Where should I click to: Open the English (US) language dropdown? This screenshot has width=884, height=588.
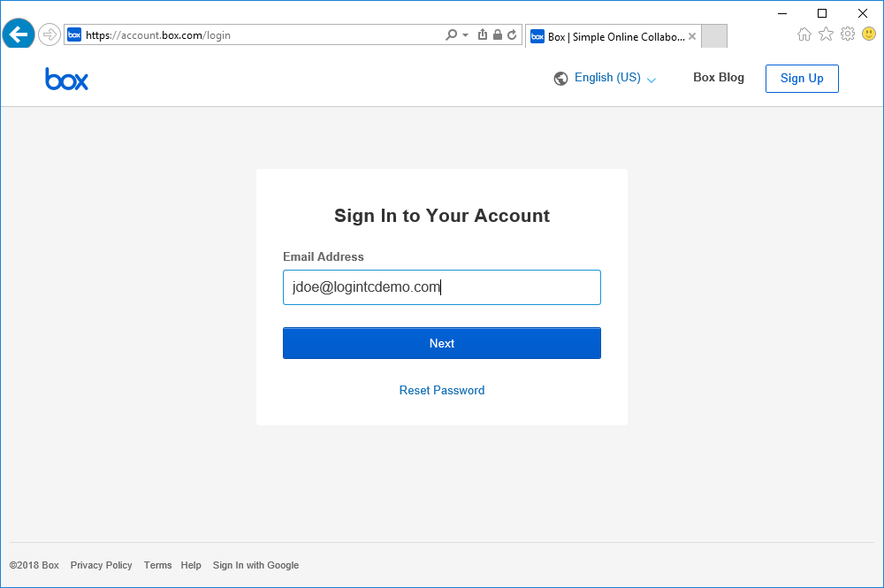tap(608, 78)
